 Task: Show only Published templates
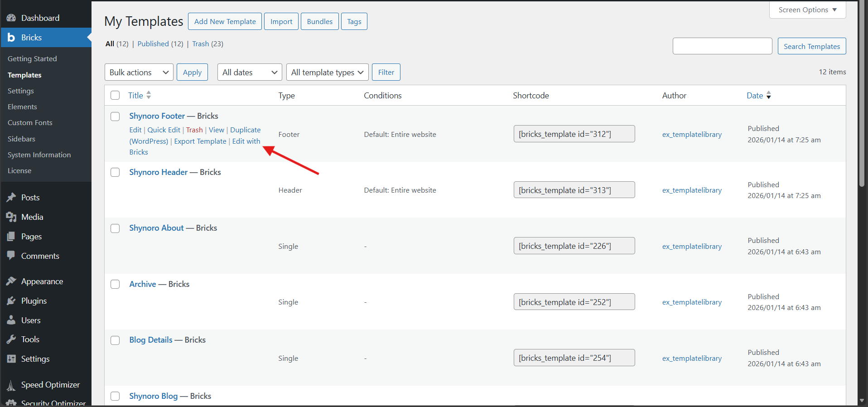pyautogui.click(x=153, y=44)
